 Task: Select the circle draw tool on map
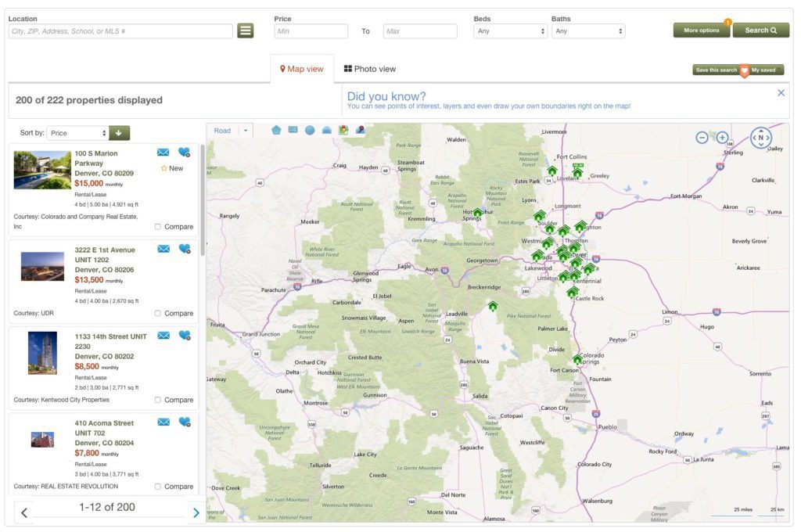click(x=310, y=131)
